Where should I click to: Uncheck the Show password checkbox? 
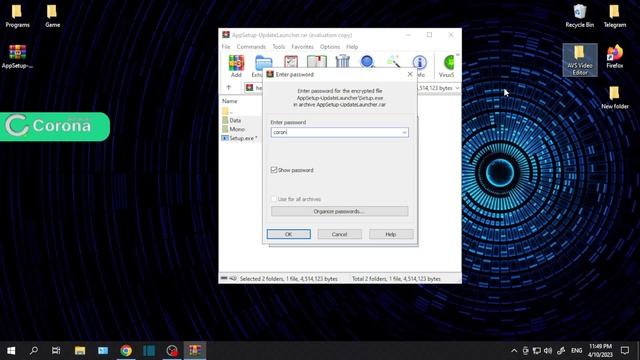click(x=274, y=170)
